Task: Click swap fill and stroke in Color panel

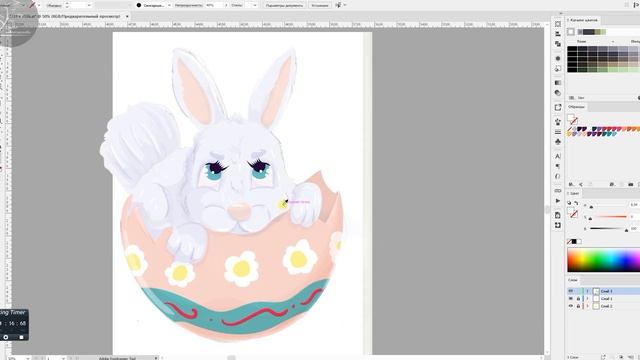Action: [x=576, y=203]
